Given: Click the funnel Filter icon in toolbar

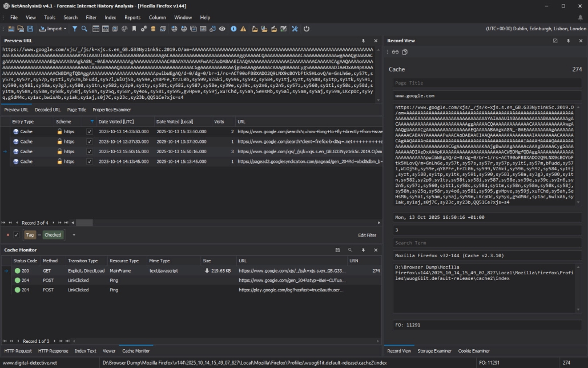Looking at the screenshot, I should point(75,29).
